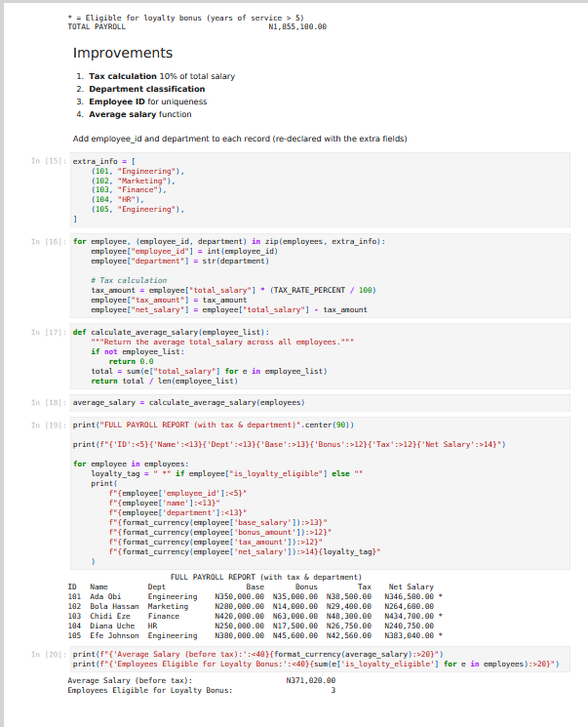588x727 pixels.
Task: Click the "def calculate_average_salary" line
Action: (x=171, y=333)
